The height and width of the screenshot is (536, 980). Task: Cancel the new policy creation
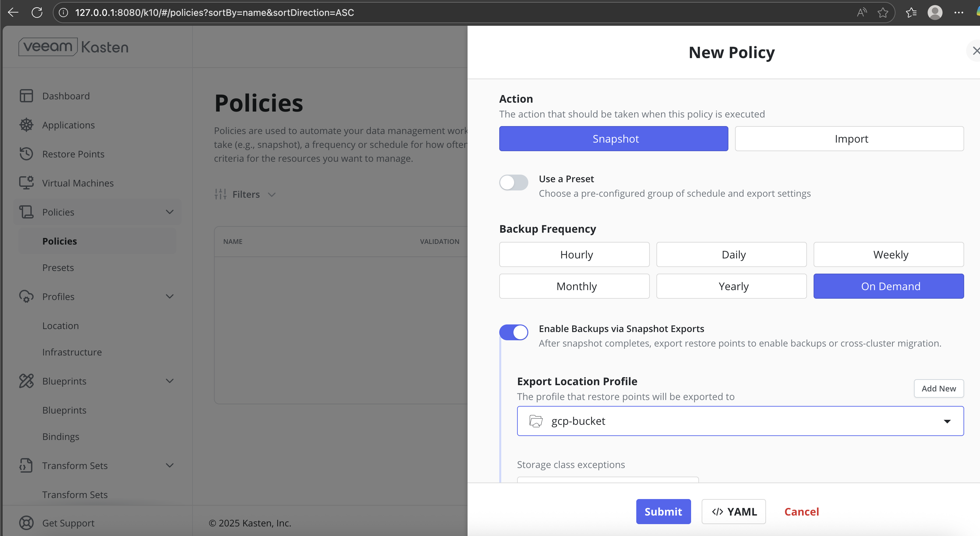tap(801, 511)
